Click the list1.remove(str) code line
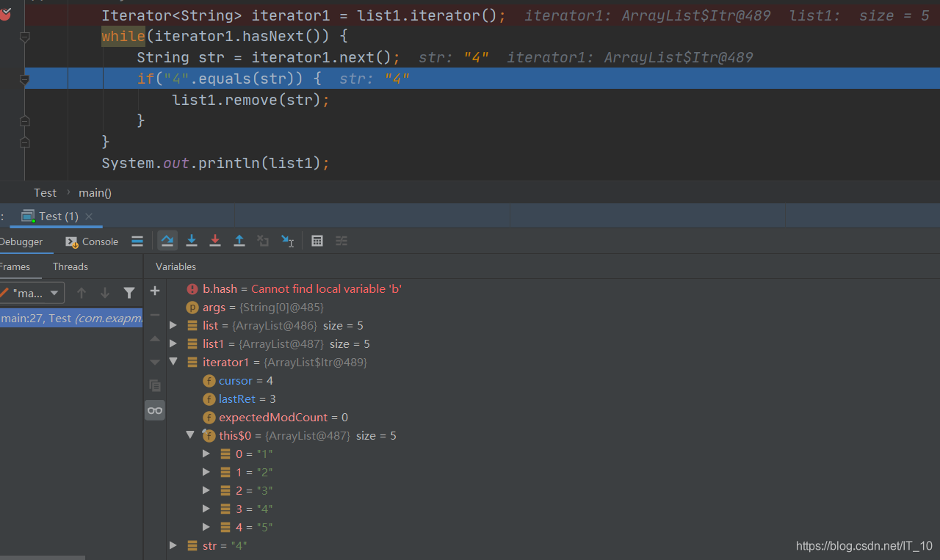940x560 pixels. click(x=251, y=100)
